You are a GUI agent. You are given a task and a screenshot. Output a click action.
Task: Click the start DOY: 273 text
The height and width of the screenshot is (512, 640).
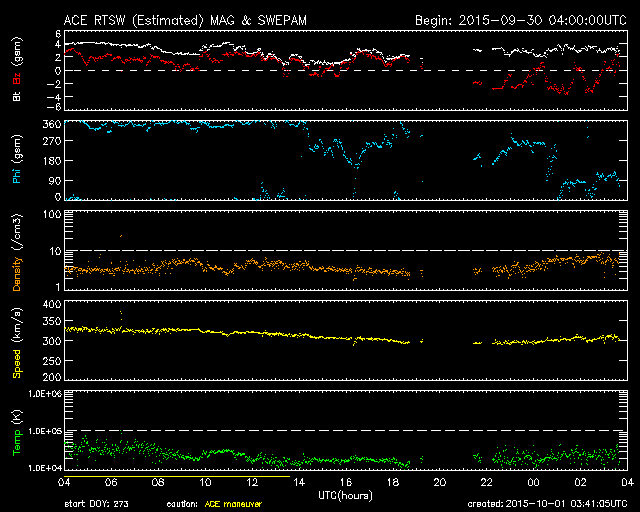pyautogui.click(x=96, y=503)
